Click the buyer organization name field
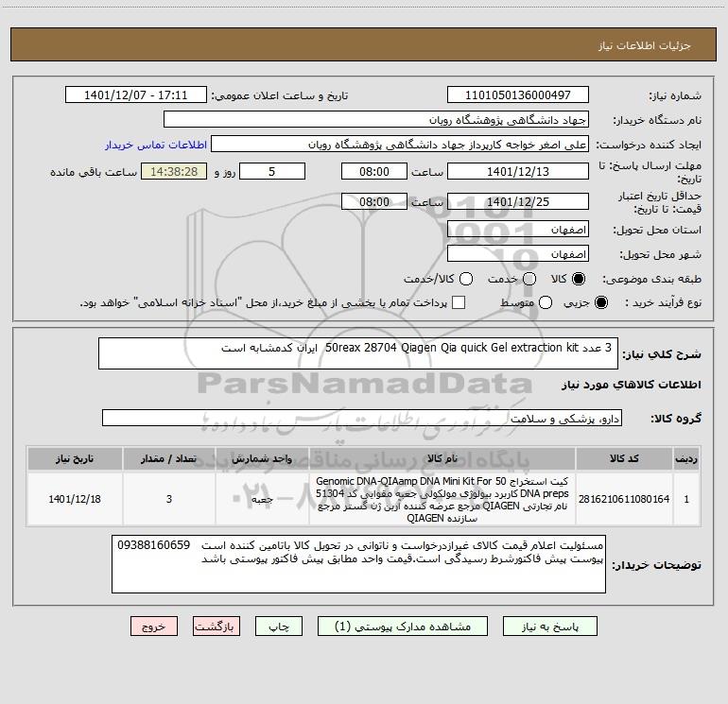This screenshot has height=704, width=728. pyautogui.click(x=376, y=119)
